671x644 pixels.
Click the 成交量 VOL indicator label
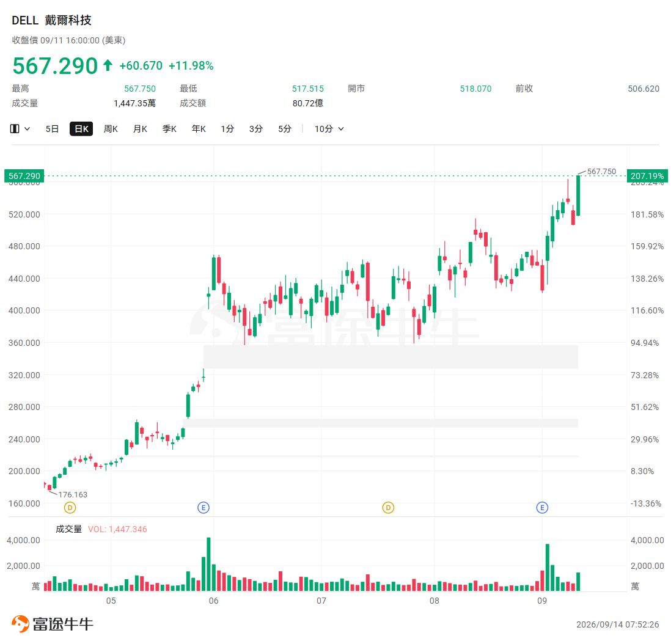point(101,529)
